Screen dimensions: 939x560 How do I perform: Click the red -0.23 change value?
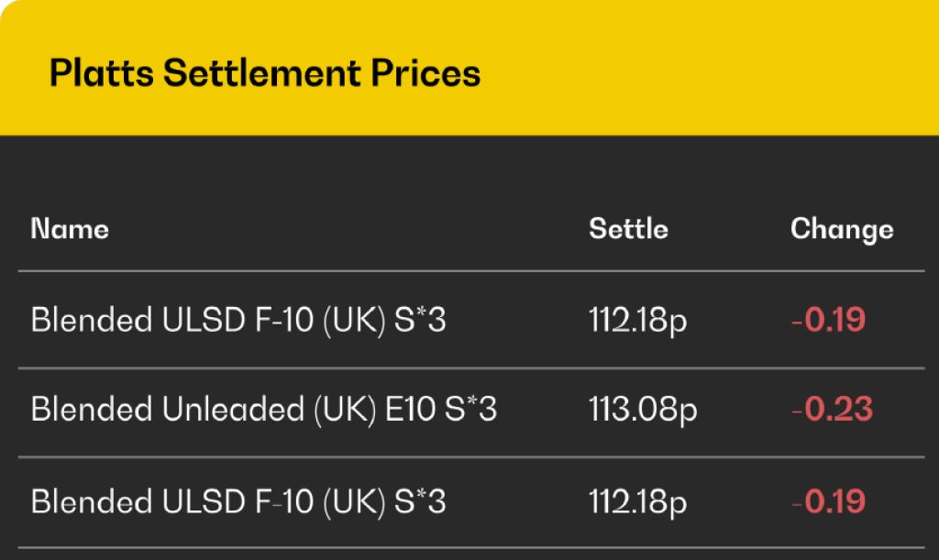[832, 409]
